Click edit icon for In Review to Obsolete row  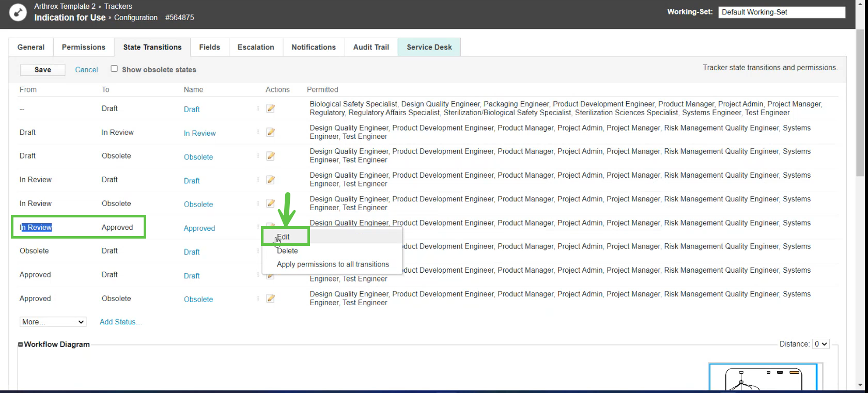pyautogui.click(x=270, y=203)
